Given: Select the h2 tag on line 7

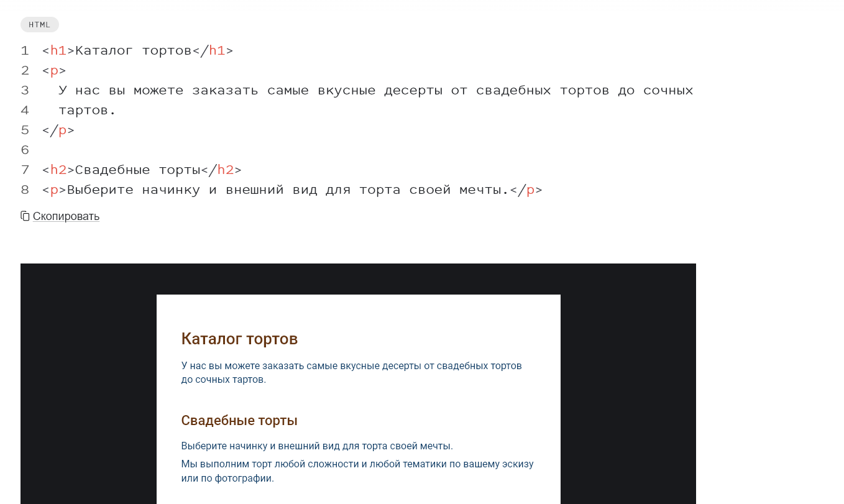Looking at the screenshot, I should click(x=59, y=169).
